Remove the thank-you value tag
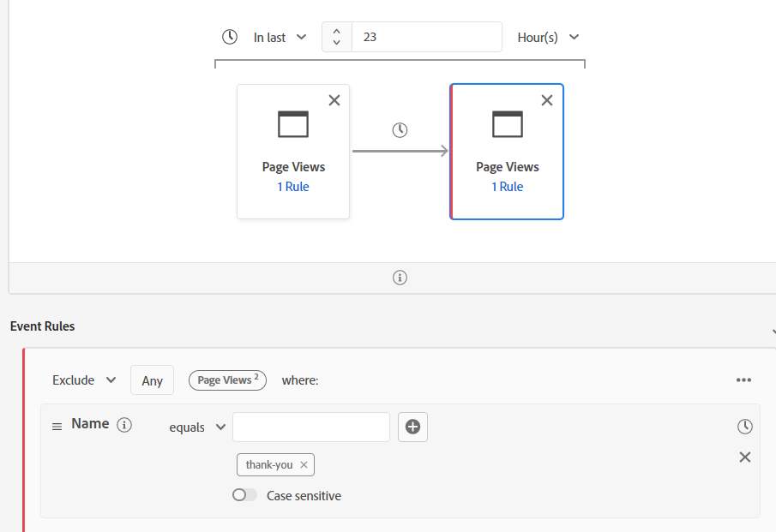Viewport: 776px width, 532px height. click(304, 464)
